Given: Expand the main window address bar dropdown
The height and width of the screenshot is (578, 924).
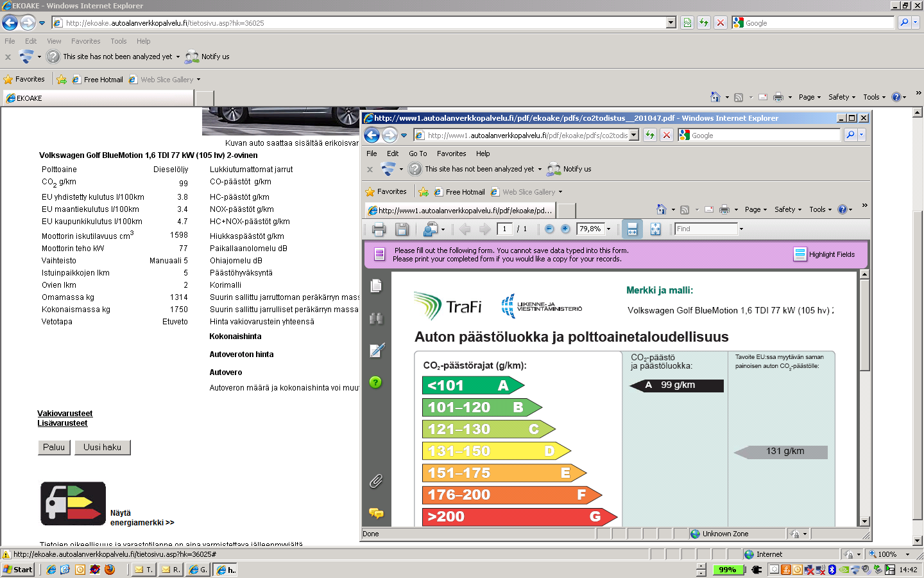Looking at the screenshot, I should 671,22.
